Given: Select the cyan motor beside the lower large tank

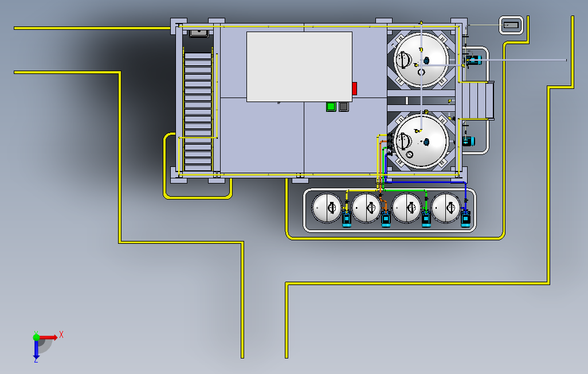Looking at the screenshot, I should click(469, 142).
